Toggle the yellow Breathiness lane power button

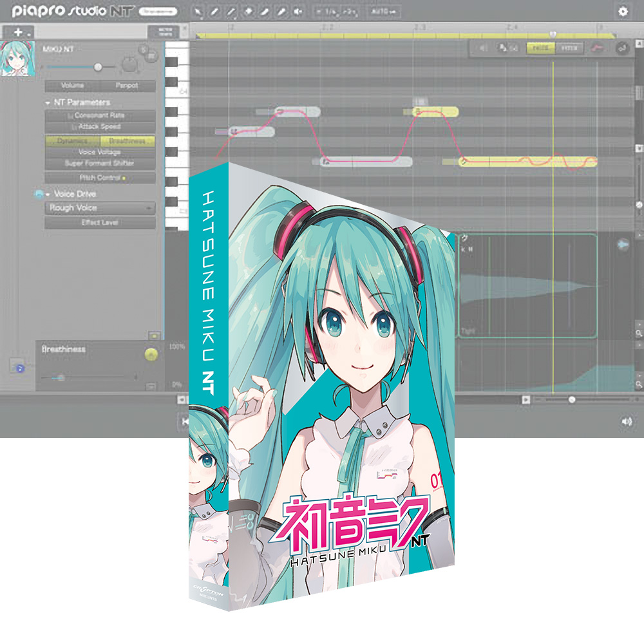(x=151, y=354)
